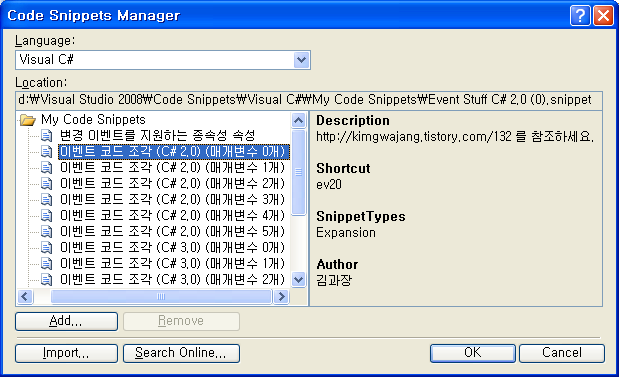This screenshot has height=377, width=619.
Task: Click the Shortcut heading
Action: click(343, 169)
